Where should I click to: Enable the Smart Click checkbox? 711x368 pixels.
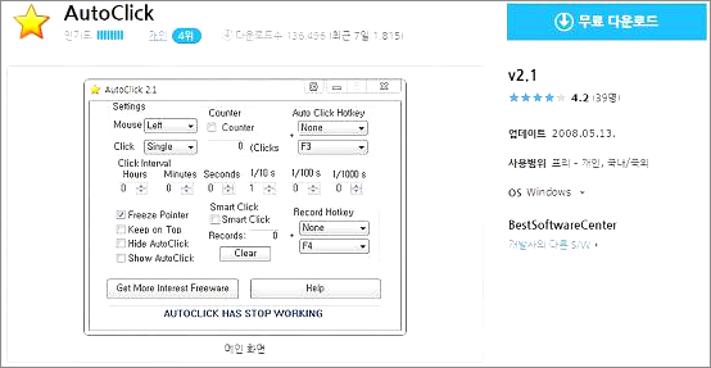click(x=214, y=220)
